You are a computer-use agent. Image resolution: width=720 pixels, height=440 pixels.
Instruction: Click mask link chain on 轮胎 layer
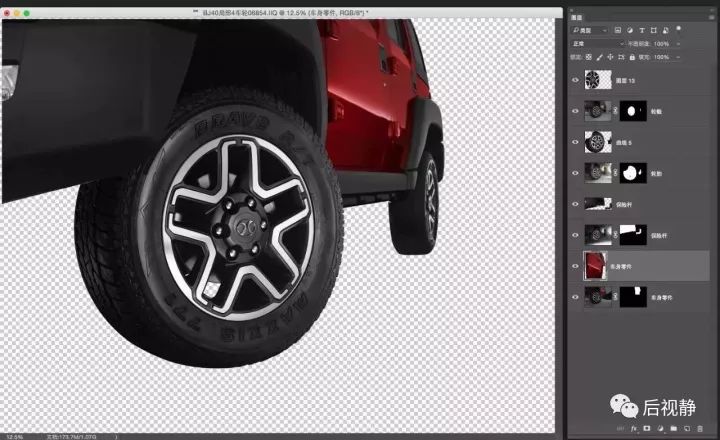tap(615, 173)
